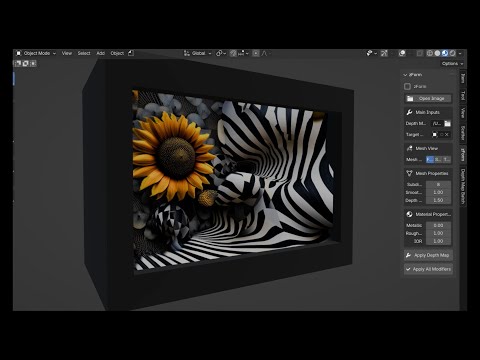Screen dimensions: 480x360
Task: Open the snapping options dropdown
Action: [x=243, y=53]
